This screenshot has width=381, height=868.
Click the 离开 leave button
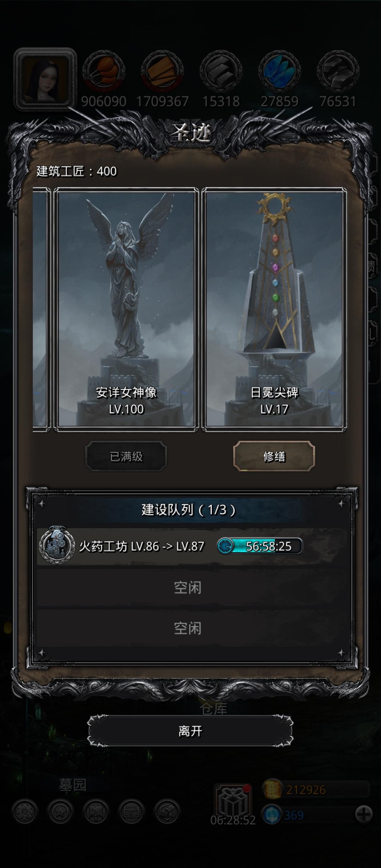190,731
